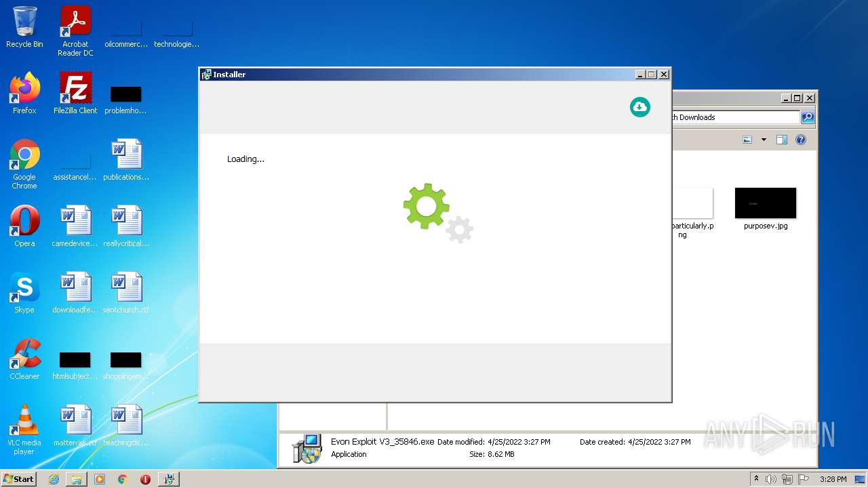
Task: Maximize the Installer window
Action: coord(652,75)
